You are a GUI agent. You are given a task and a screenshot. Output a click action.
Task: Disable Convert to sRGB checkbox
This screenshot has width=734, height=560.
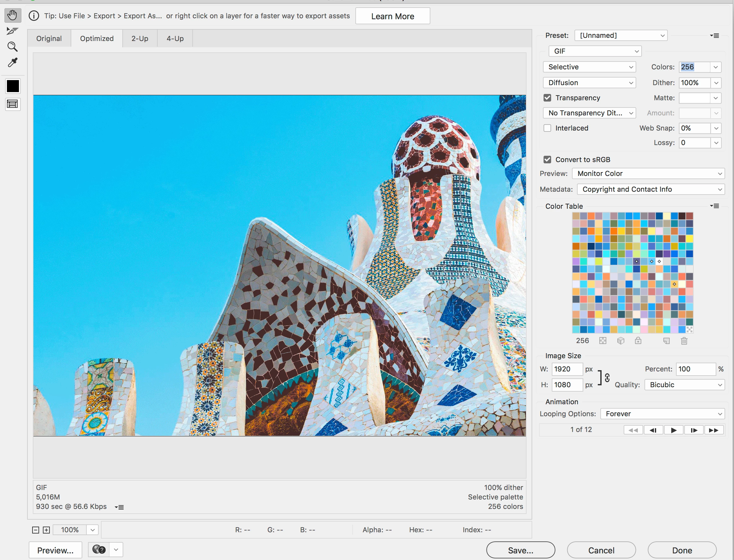pos(547,159)
